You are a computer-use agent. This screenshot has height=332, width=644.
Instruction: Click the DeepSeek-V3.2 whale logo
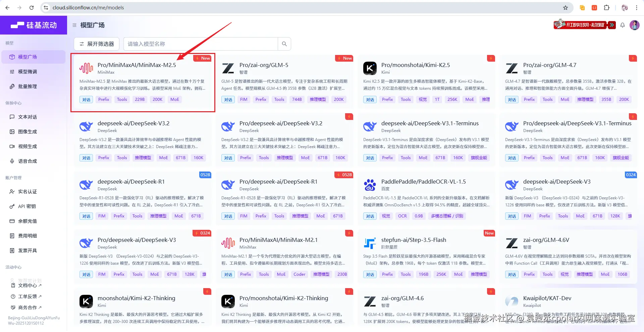point(86,127)
